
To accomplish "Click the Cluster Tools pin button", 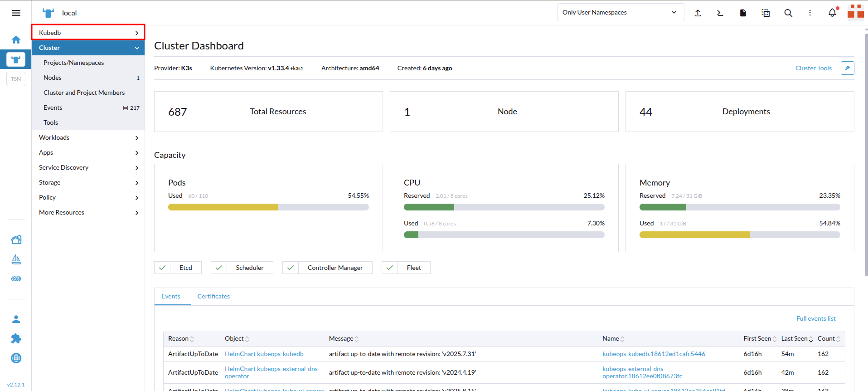I will point(847,68).
